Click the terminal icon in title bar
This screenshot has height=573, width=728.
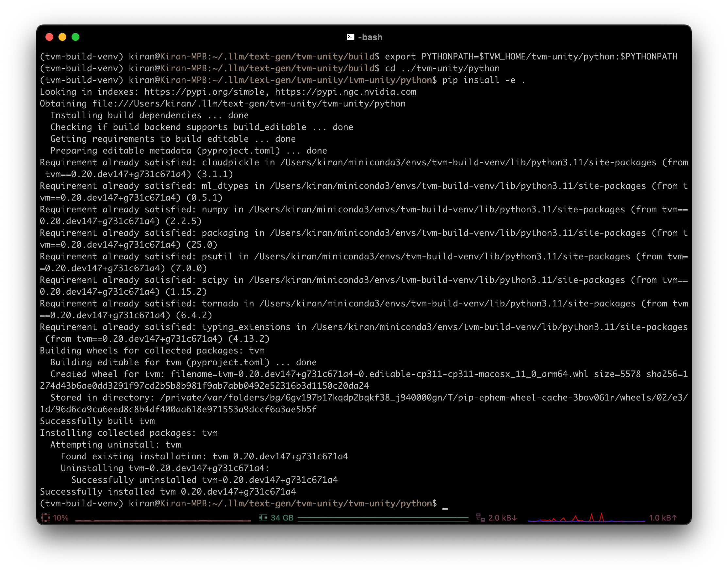(350, 37)
